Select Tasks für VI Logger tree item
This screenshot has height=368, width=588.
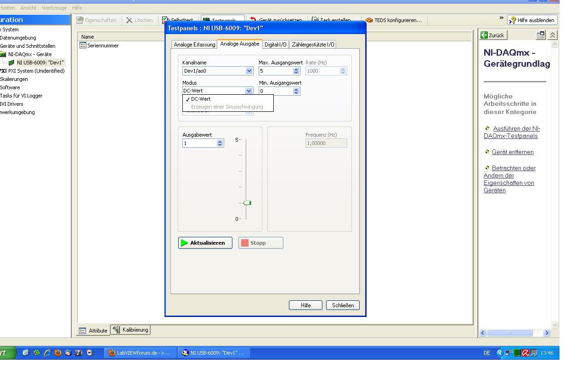tap(21, 96)
